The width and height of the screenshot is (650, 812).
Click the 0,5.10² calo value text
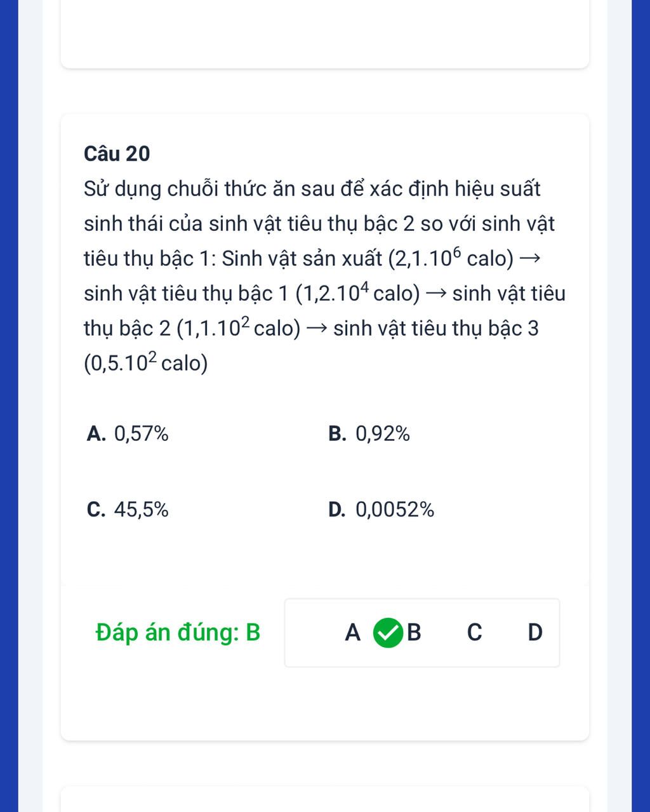coord(146,363)
